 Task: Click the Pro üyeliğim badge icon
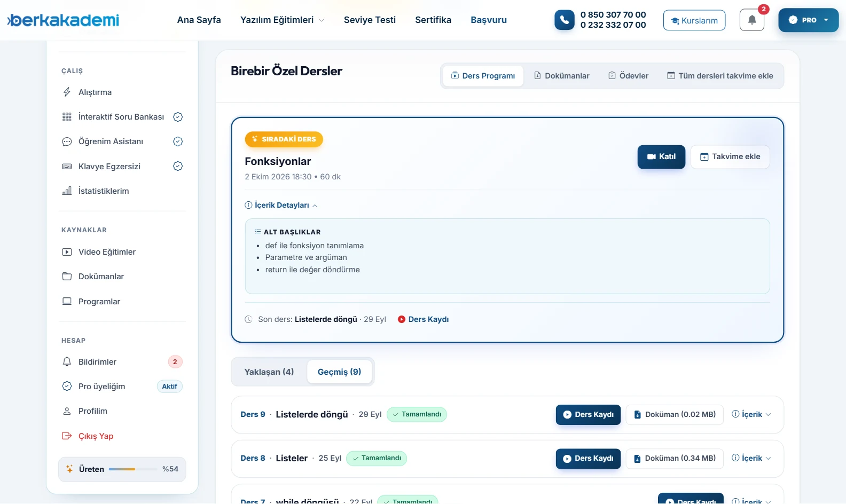(67, 387)
